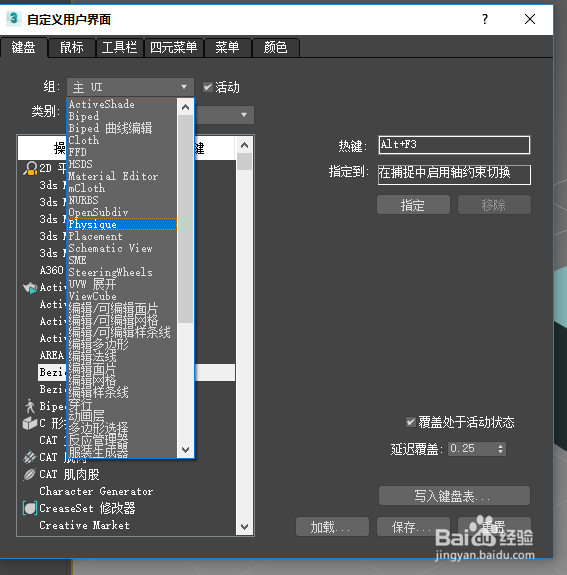The height and width of the screenshot is (575, 567).
Task: Click the 移除 button
Action: (494, 205)
